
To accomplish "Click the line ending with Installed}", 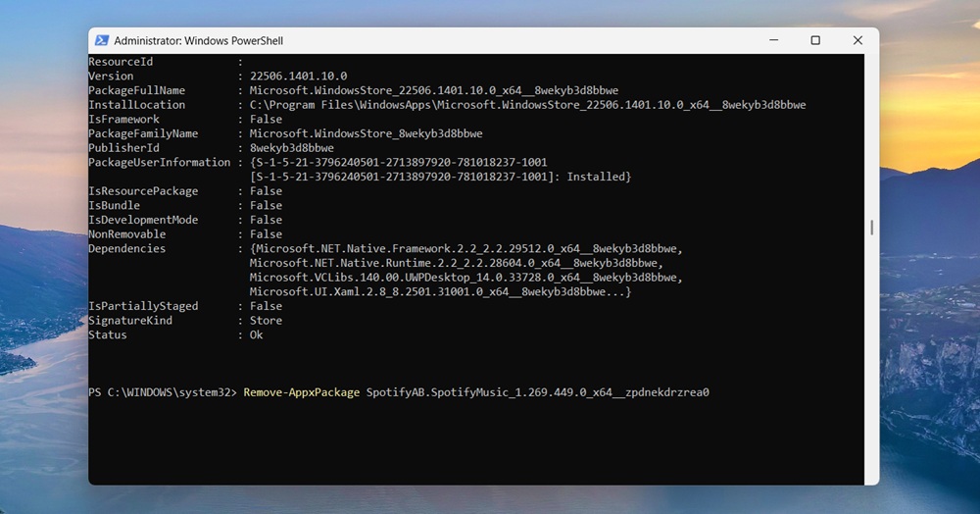I will 440,177.
